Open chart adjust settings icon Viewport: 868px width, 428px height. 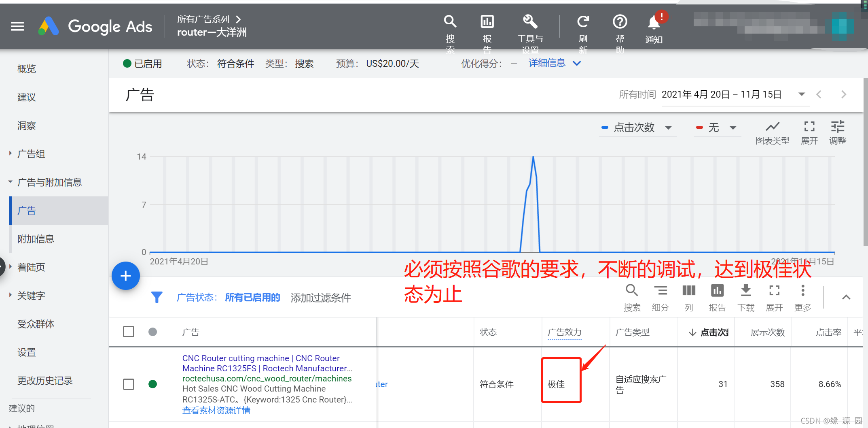point(838,126)
